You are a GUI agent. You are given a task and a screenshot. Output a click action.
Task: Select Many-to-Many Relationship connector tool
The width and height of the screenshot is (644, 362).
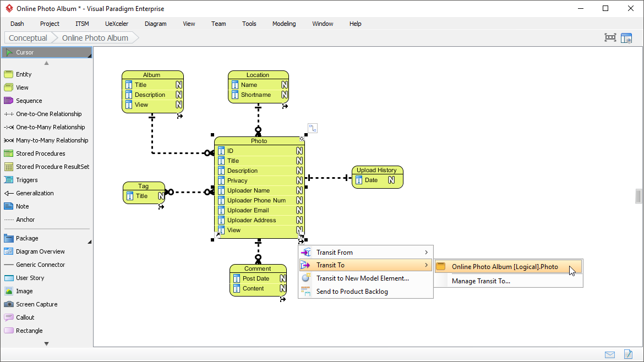point(46,140)
